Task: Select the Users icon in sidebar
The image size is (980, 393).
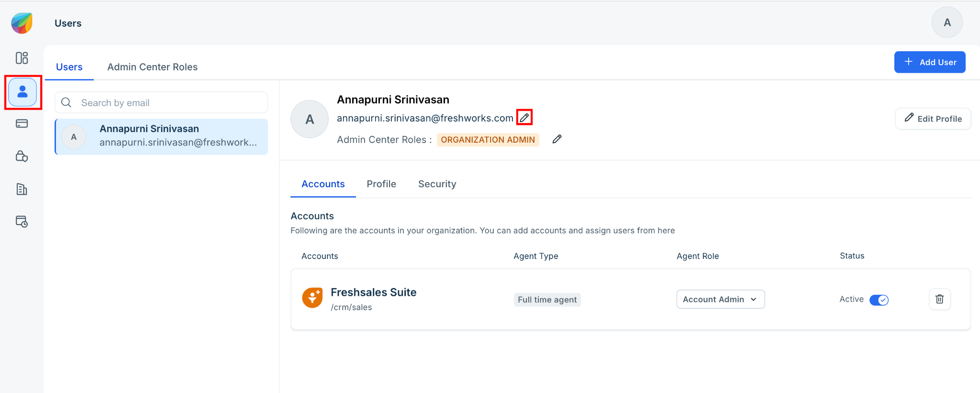Action: [22, 92]
